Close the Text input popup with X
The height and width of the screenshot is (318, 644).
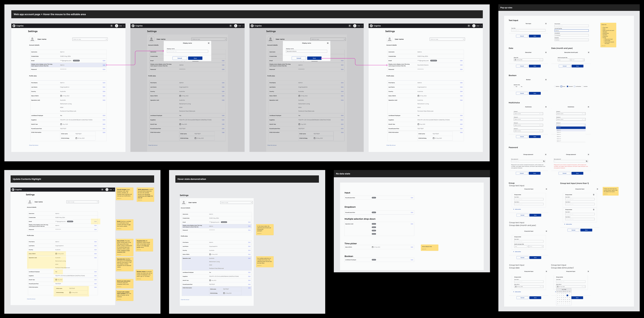tap(546, 23)
